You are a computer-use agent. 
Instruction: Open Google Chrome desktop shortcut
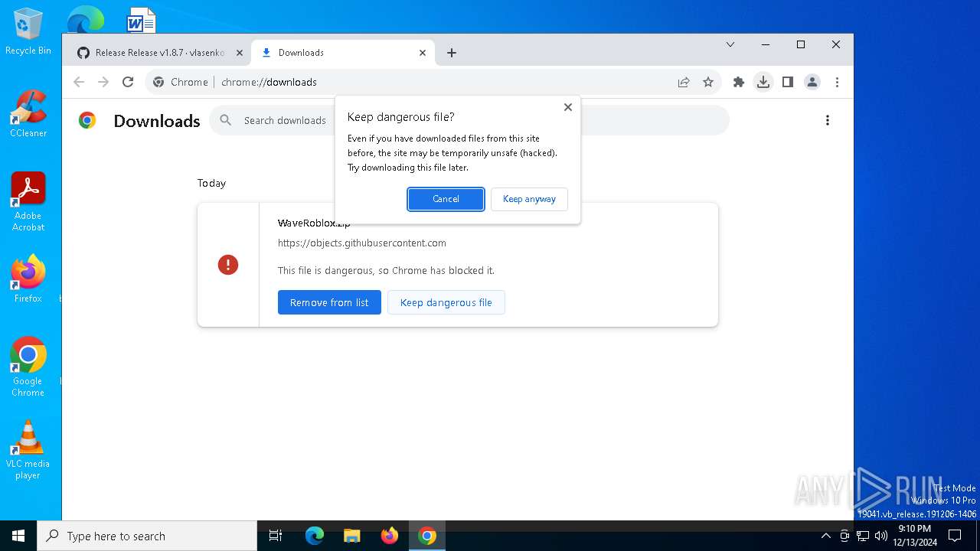click(x=28, y=367)
